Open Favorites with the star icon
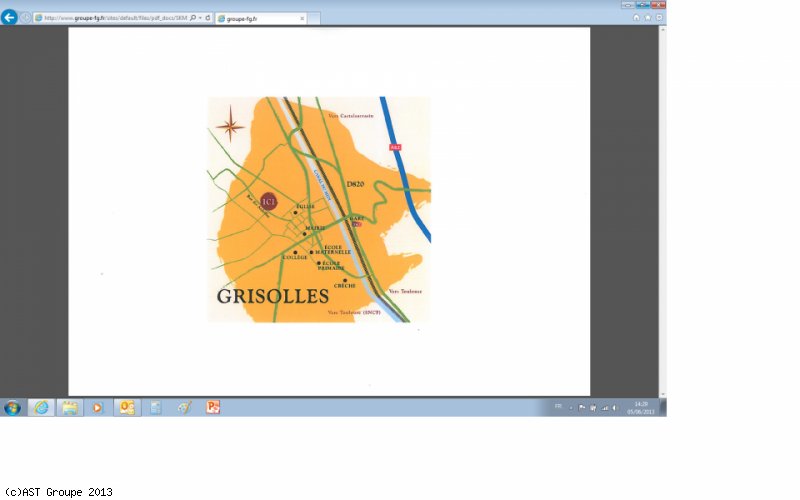The image size is (800, 500). click(x=647, y=17)
